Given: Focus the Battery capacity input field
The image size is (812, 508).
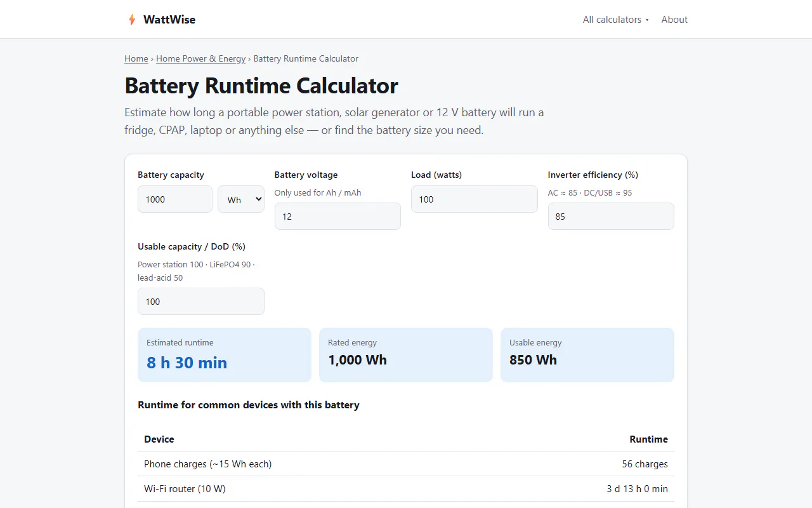Looking at the screenshot, I should click(x=175, y=199).
